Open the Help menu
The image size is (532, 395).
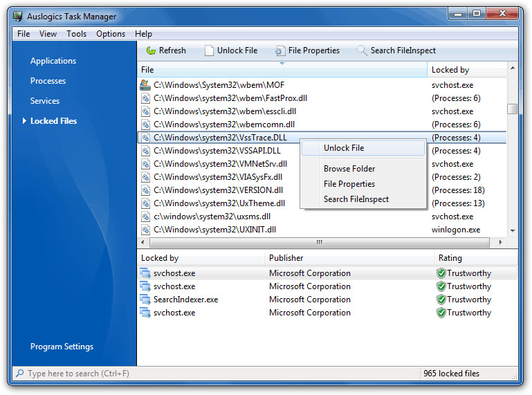click(143, 34)
